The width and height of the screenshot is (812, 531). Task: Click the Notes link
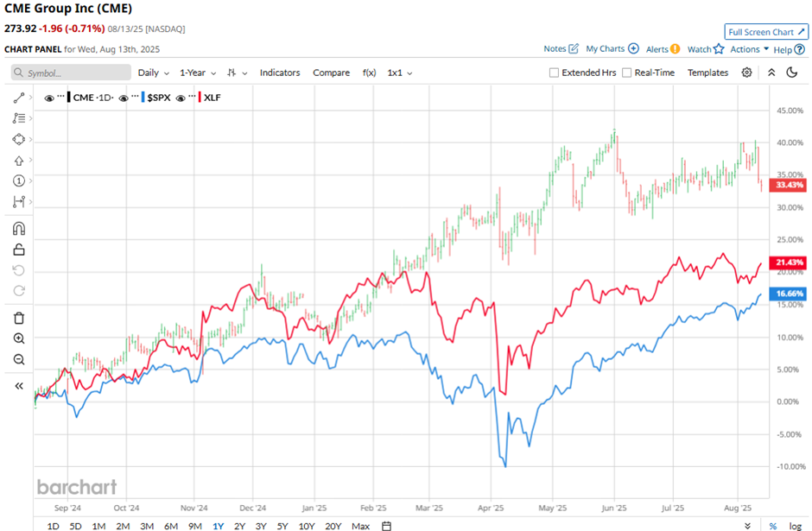555,48
